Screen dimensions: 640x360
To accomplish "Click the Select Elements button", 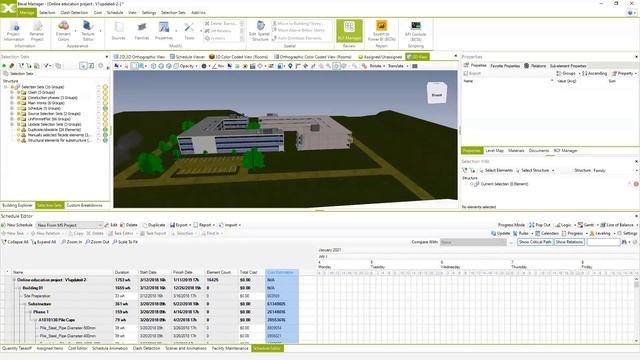I will pyautogui.click(x=496, y=170).
